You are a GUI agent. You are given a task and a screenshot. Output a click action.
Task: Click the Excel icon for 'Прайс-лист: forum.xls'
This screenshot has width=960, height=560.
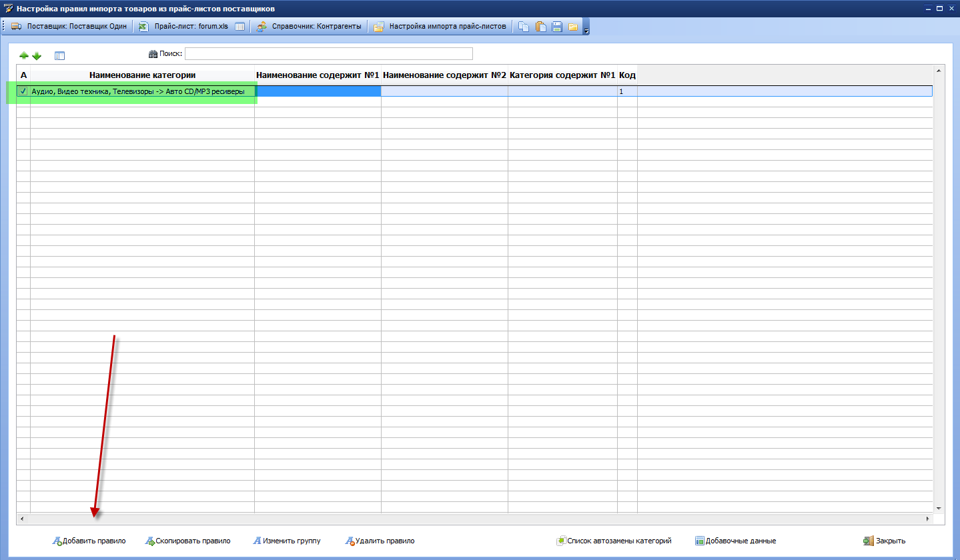143,27
